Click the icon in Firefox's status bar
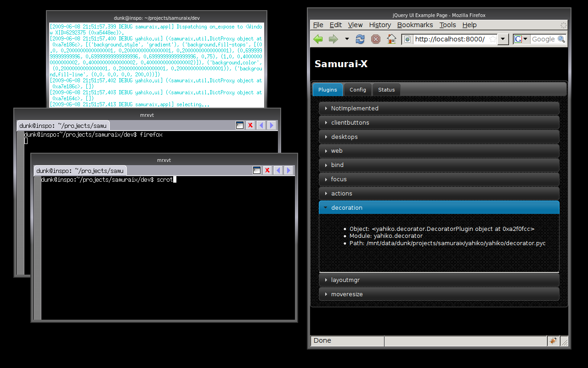 click(x=553, y=341)
